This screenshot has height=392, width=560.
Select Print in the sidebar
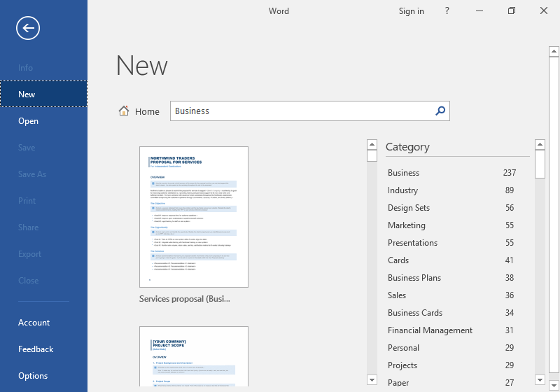43,201
